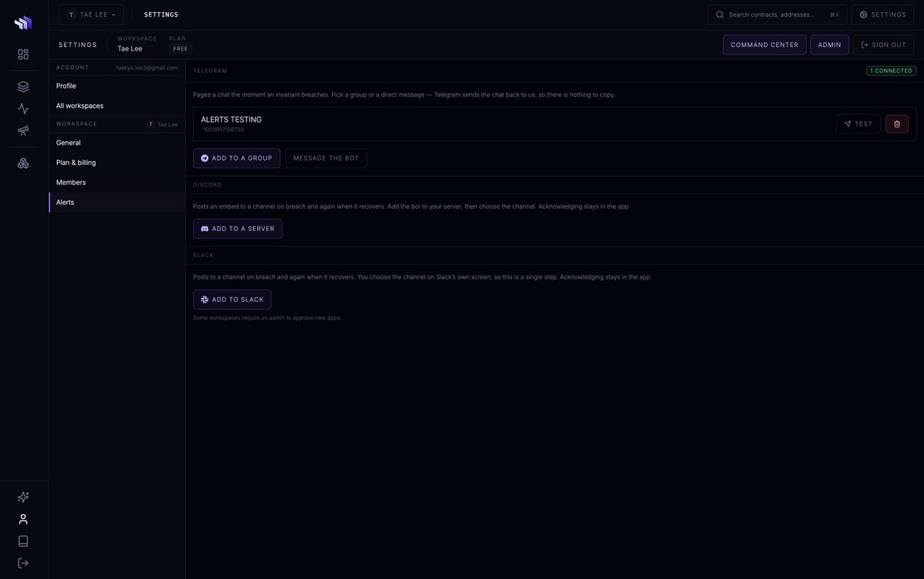Open All workspaces settings
The image size is (924, 579).
pyautogui.click(x=117, y=105)
